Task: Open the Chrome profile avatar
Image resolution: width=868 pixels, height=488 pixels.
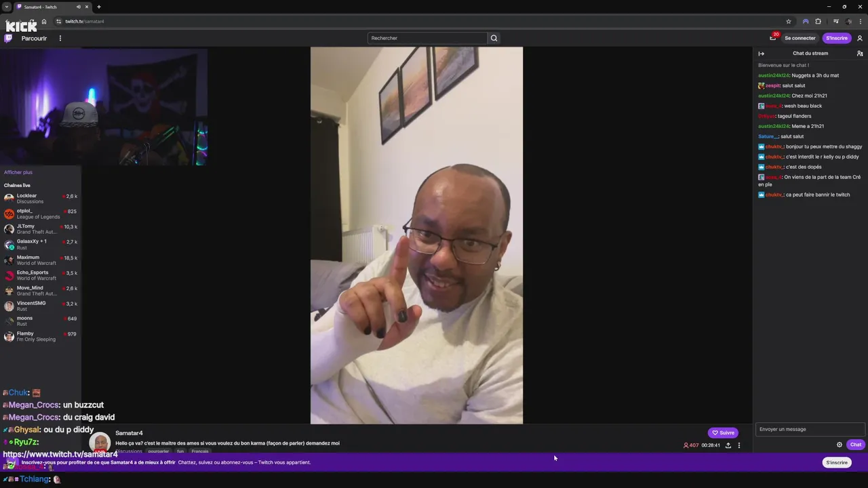Action: (849, 21)
